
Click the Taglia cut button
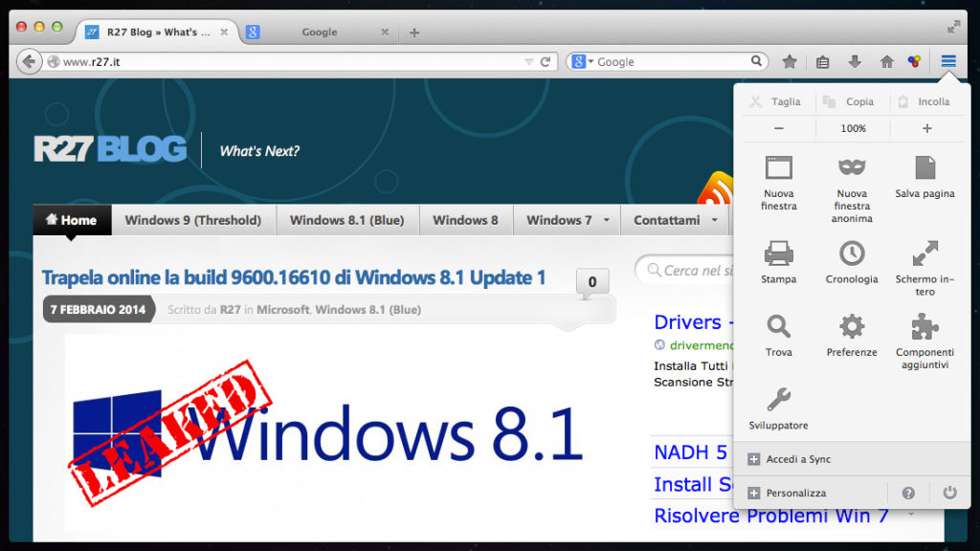tap(775, 101)
